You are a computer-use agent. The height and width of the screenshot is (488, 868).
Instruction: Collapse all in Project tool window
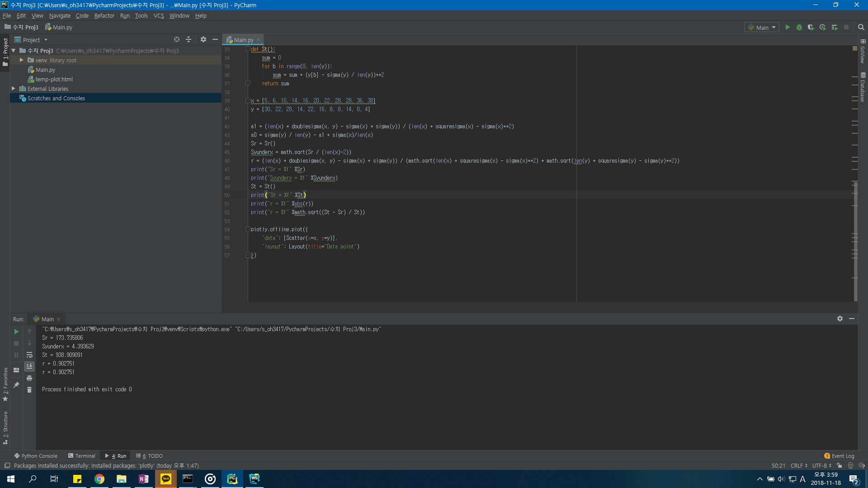coord(189,40)
